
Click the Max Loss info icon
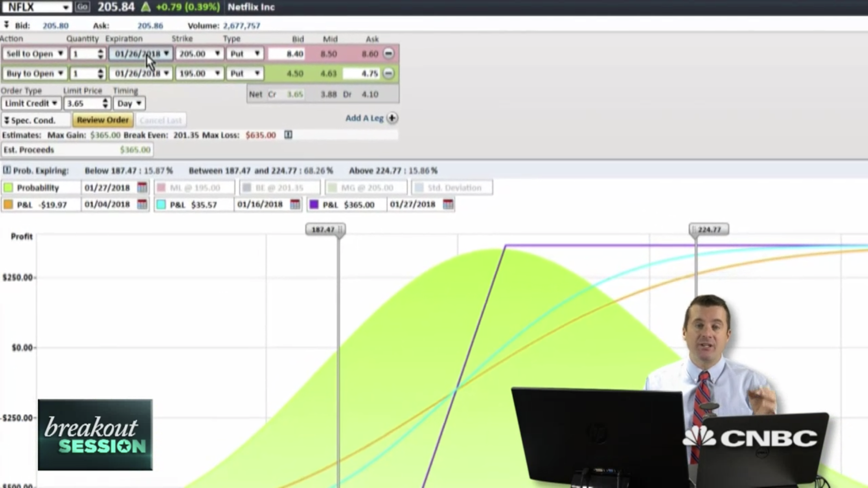(289, 135)
